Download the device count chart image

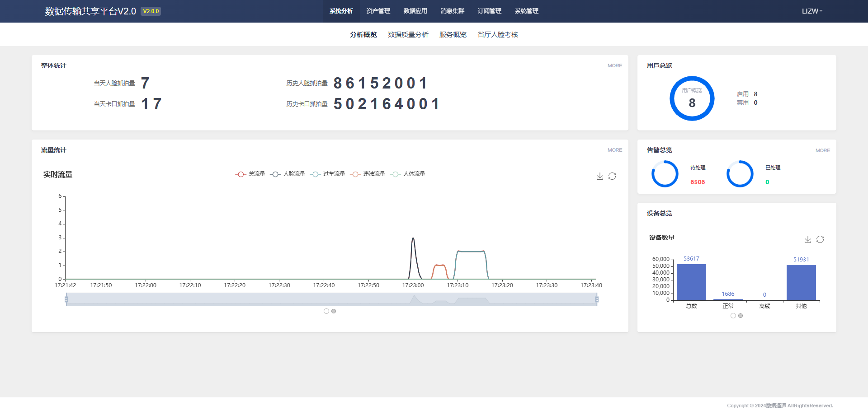click(807, 239)
